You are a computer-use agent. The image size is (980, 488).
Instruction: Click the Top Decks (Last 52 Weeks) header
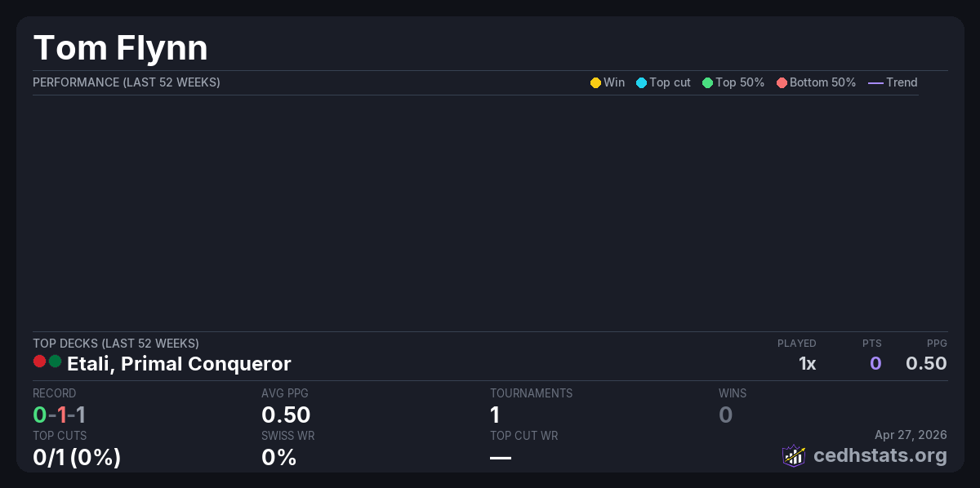coord(116,344)
